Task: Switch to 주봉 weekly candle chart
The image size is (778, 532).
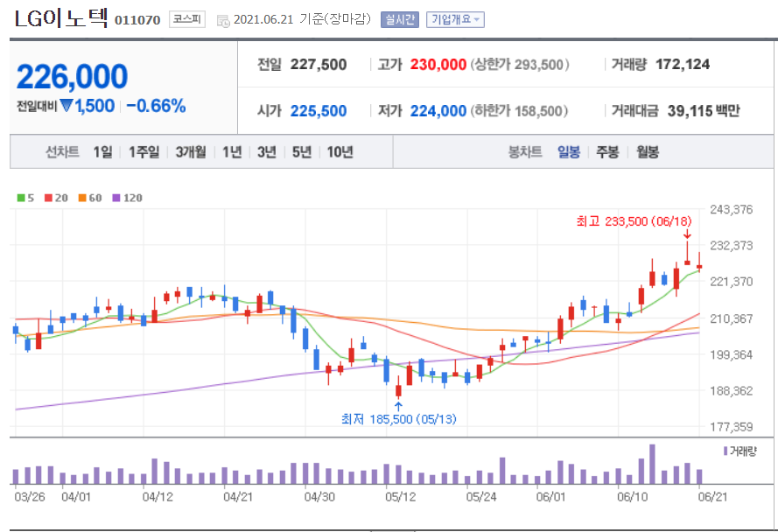Action: click(x=607, y=152)
